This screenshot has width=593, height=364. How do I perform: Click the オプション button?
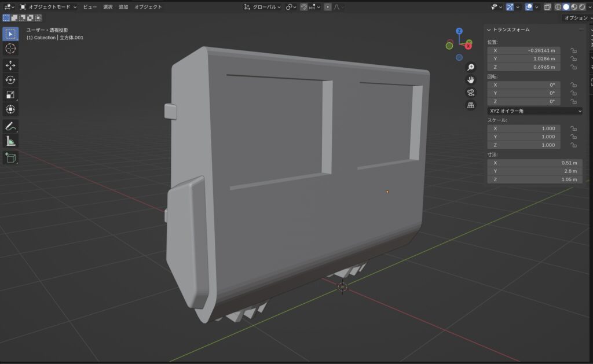click(576, 18)
